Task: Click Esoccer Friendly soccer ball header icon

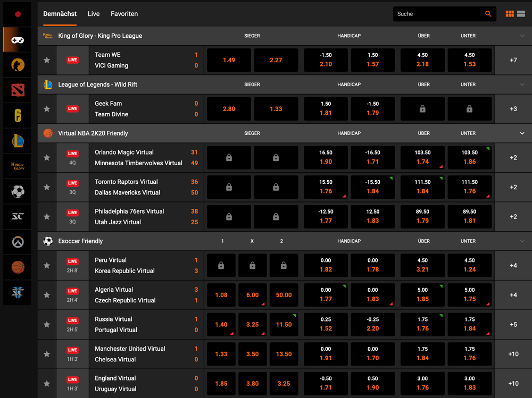Action: click(x=48, y=241)
